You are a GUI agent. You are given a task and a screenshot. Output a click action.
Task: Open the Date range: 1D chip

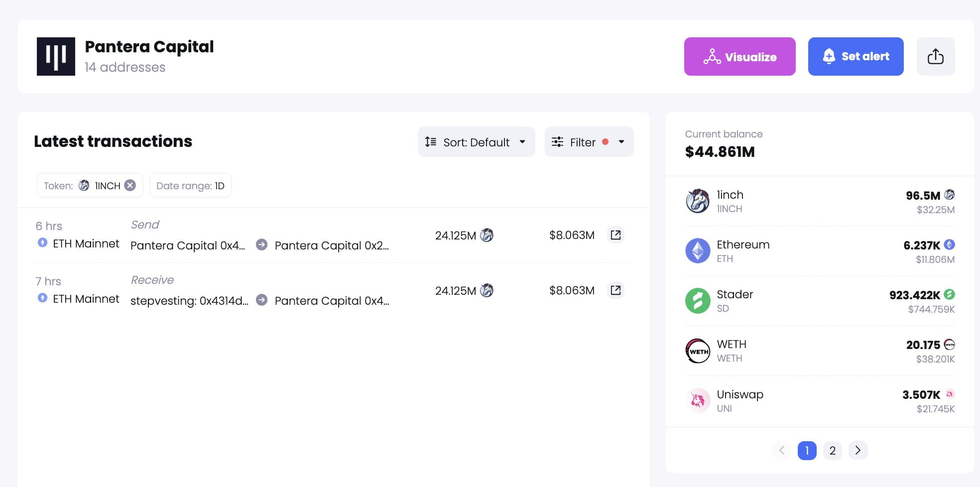click(190, 185)
